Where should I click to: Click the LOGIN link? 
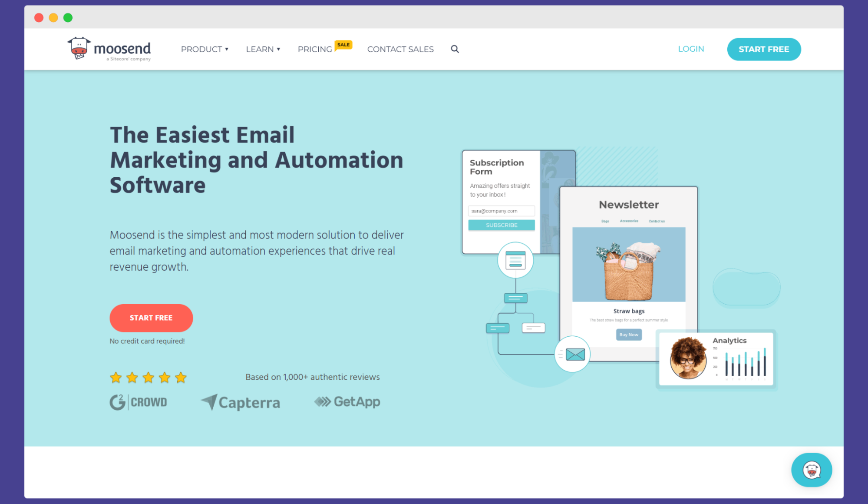[690, 49]
